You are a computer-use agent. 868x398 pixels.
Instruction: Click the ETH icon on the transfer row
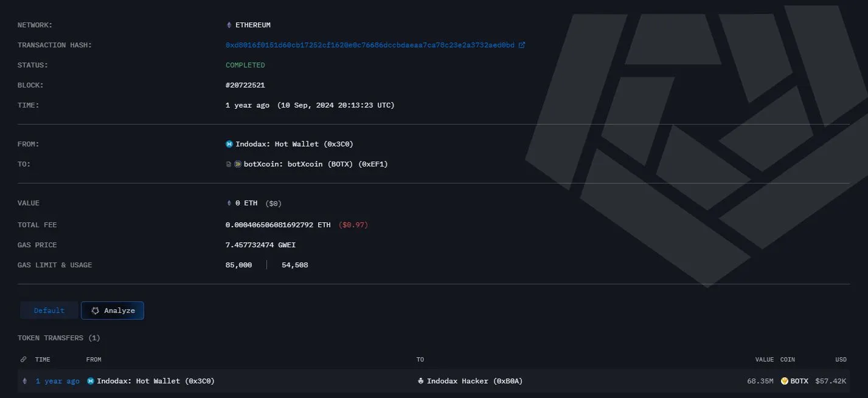pos(24,381)
